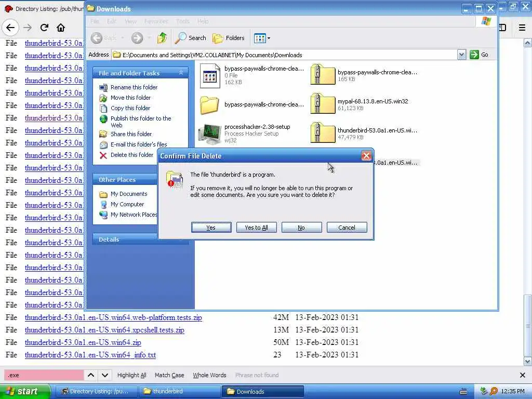The width and height of the screenshot is (532, 399).
Task: Find next match with down arrow
Action: click(x=105, y=375)
